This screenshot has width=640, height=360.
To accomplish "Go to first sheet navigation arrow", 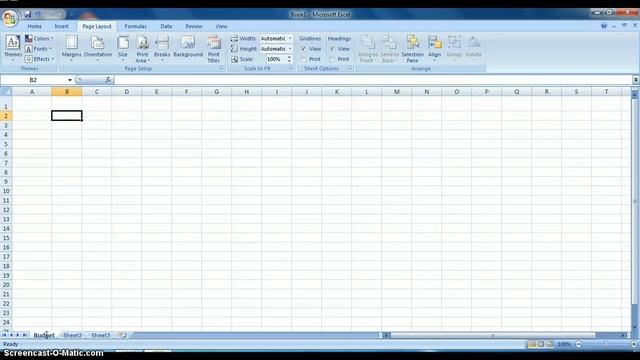I will click(4, 335).
